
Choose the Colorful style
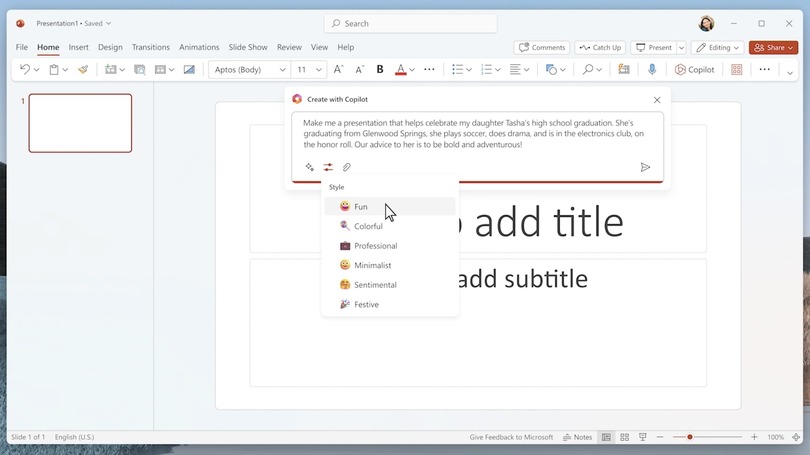pyautogui.click(x=390, y=226)
